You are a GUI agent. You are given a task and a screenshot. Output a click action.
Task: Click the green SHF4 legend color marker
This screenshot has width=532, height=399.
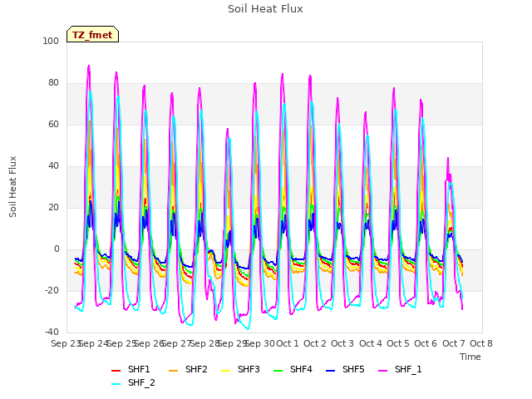(x=278, y=371)
